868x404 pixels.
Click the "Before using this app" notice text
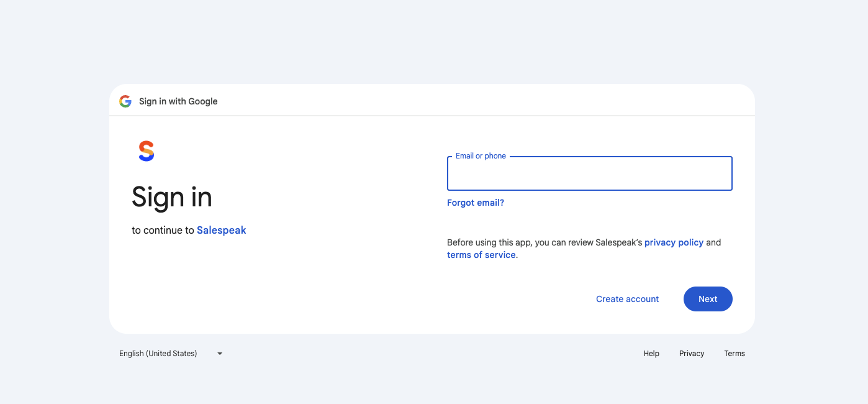click(544, 242)
